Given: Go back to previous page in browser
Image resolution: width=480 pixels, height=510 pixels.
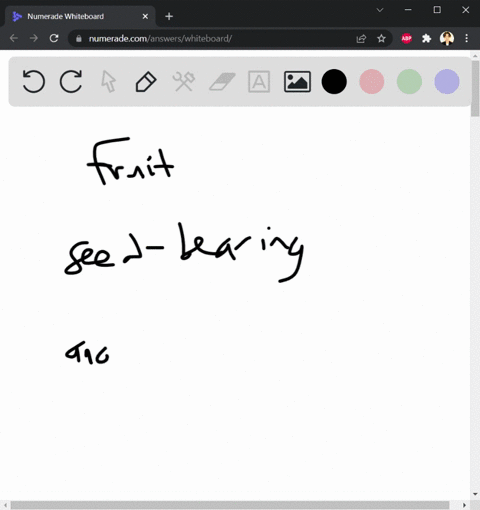Looking at the screenshot, I should [x=14, y=38].
